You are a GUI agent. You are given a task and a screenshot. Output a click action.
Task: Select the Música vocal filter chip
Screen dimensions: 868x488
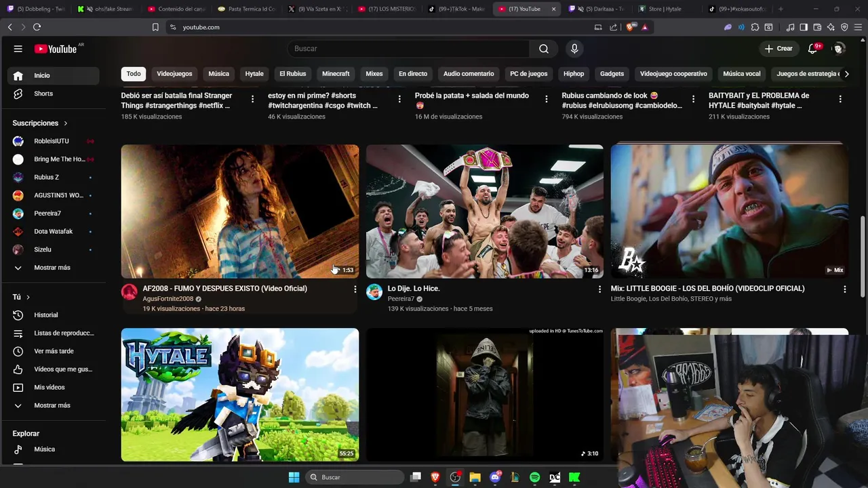pyautogui.click(x=742, y=74)
